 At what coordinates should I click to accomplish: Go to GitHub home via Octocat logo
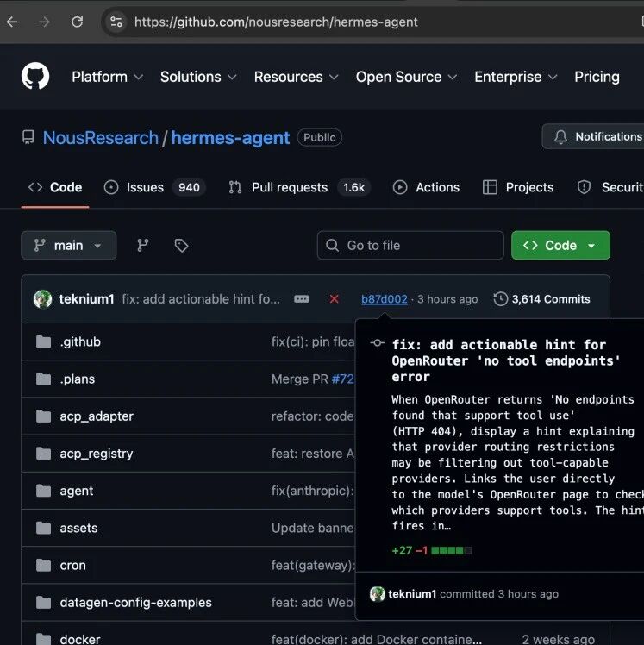(35, 76)
